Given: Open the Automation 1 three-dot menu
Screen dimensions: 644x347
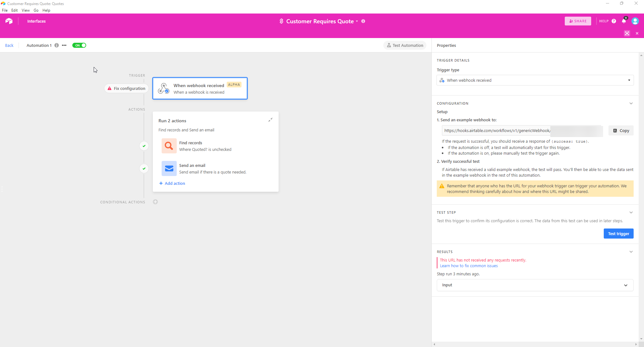Looking at the screenshot, I should (x=64, y=45).
